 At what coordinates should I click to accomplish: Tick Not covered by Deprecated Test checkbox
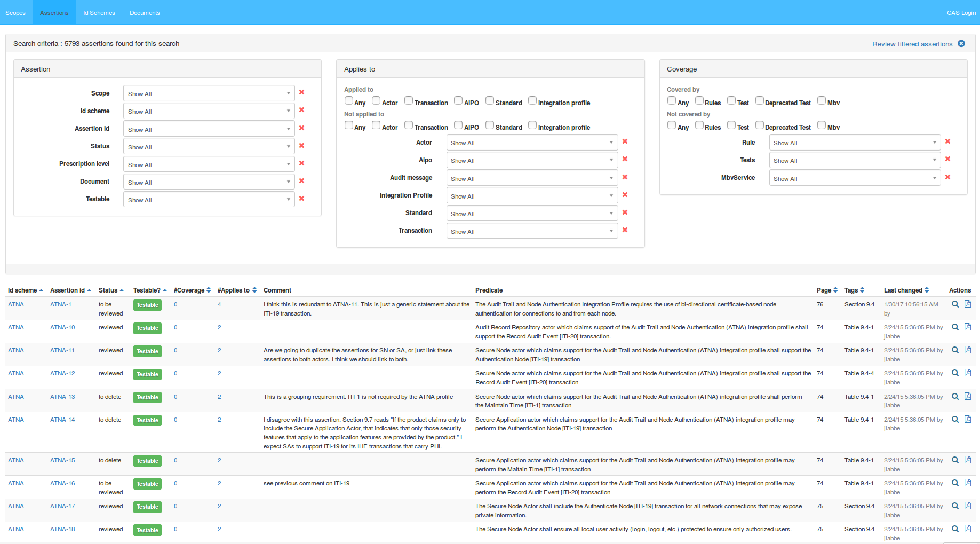759,125
